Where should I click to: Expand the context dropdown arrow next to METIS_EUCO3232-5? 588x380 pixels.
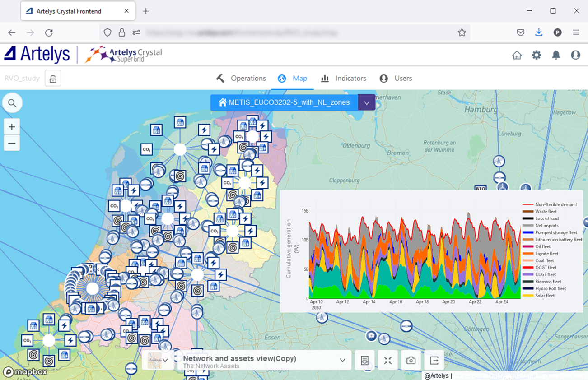pyautogui.click(x=367, y=103)
